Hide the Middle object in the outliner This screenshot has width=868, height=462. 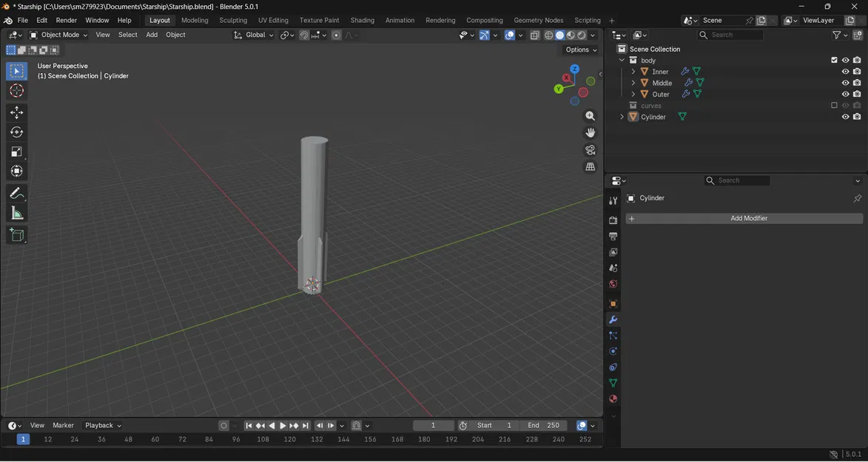coord(844,82)
